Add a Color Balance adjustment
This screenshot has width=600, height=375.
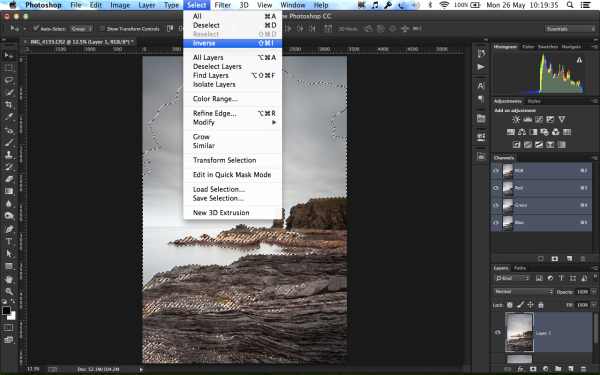(x=522, y=132)
